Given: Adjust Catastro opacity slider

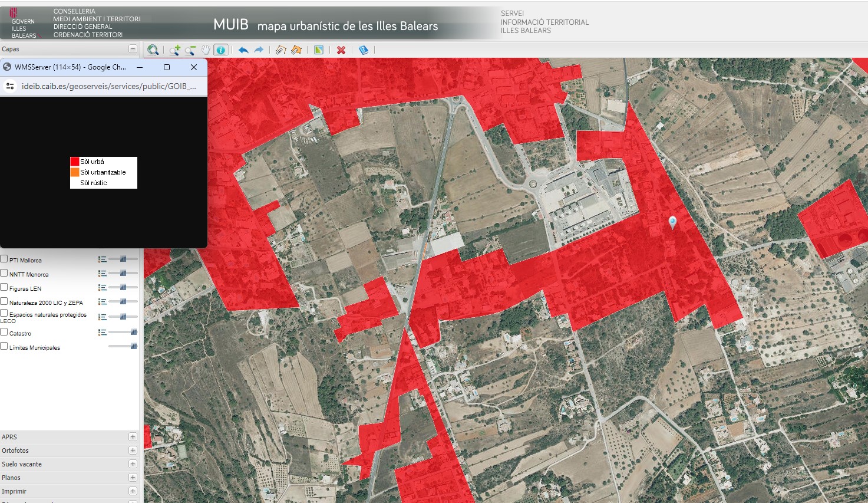Looking at the screenshot, I should 123,332.
